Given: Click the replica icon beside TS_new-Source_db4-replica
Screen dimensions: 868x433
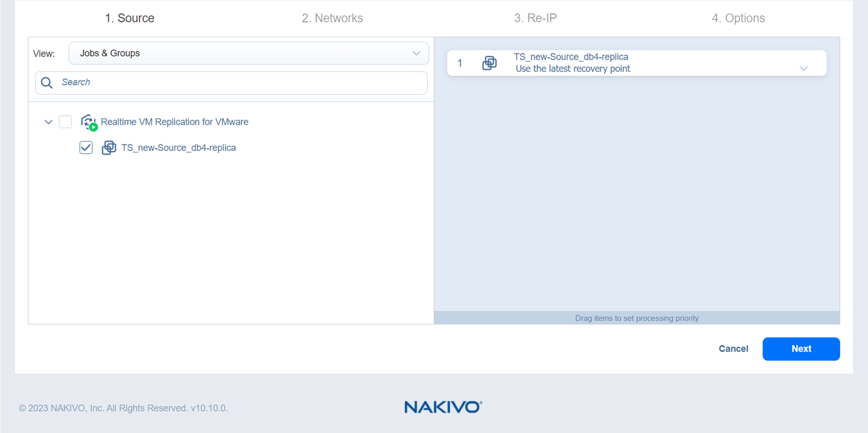Looking at the screenshot, I should tap(109, 148).
